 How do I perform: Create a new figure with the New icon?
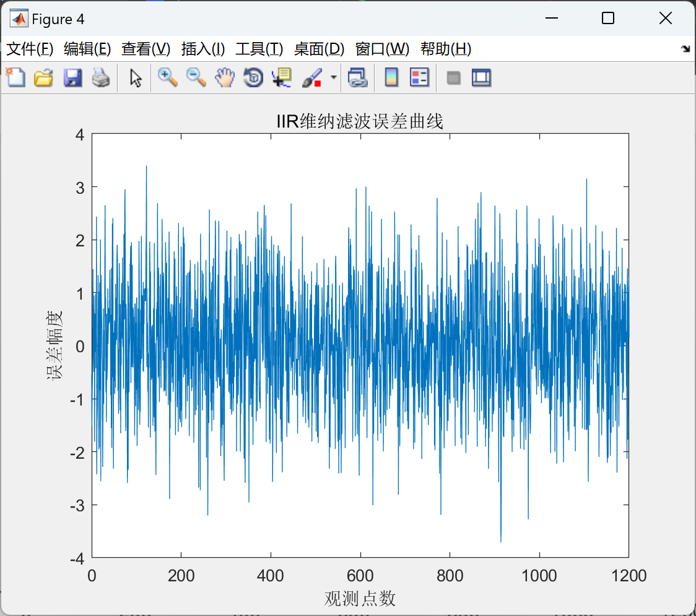pyautogui.click(x=15, y=77)
